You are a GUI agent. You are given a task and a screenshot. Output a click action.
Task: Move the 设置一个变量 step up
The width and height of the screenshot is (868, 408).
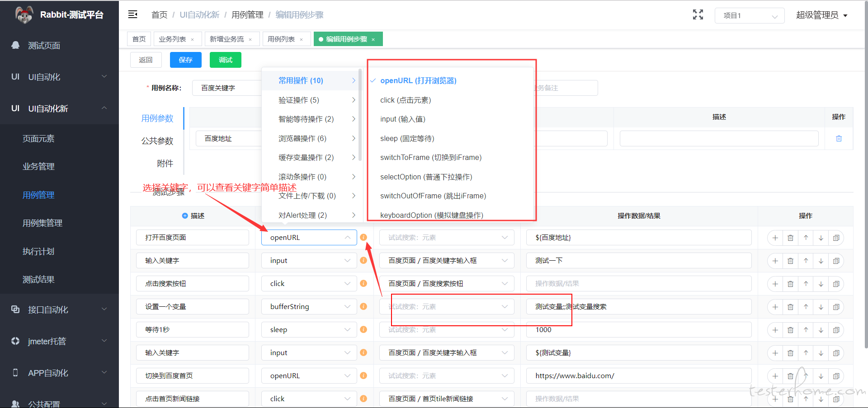point(806,307)
